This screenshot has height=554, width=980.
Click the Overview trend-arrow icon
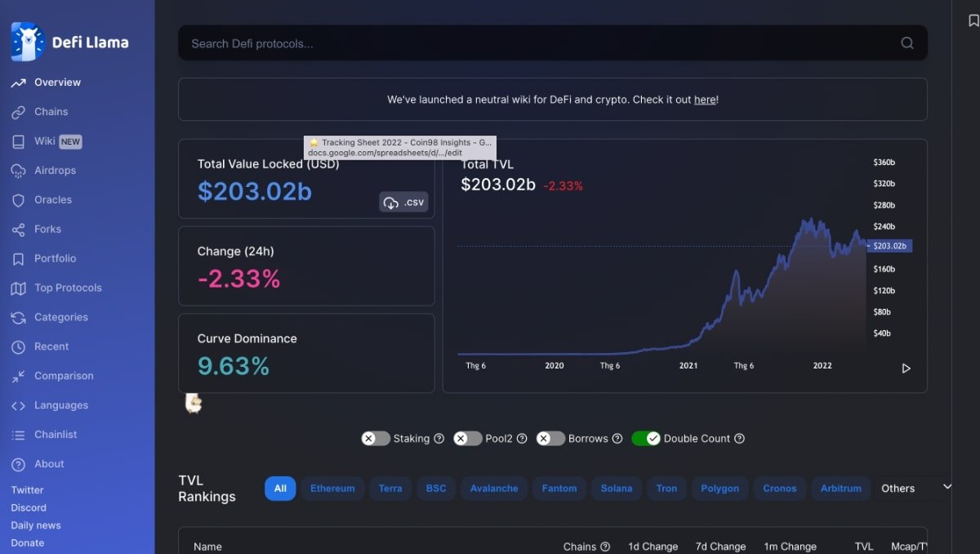tap(19, 83)
